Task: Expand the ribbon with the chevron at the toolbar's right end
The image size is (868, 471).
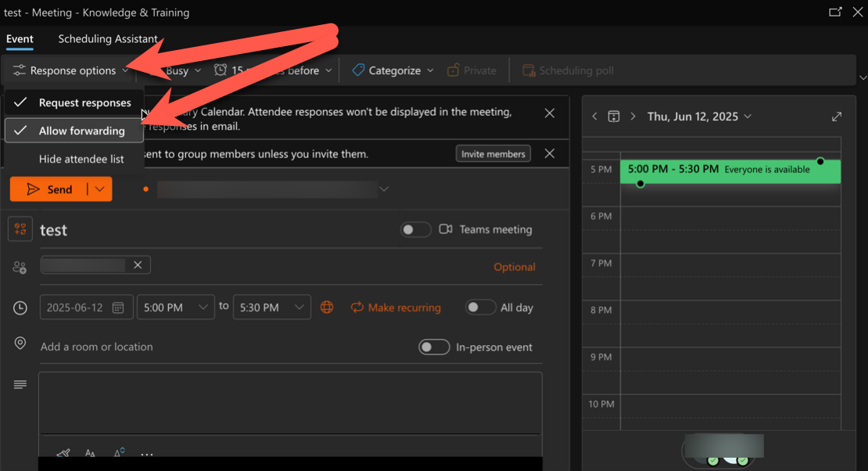Action: pyautogui.click(x=863, y=77)
